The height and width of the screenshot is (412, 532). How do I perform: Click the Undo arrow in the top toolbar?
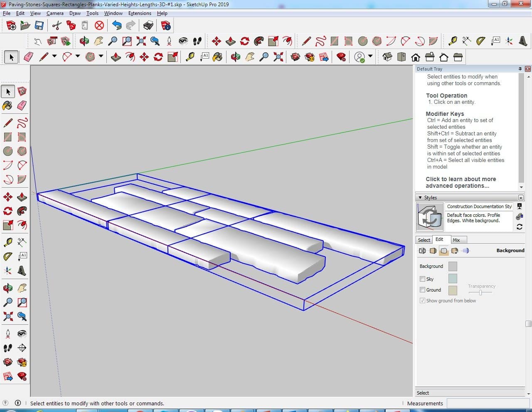117,26
